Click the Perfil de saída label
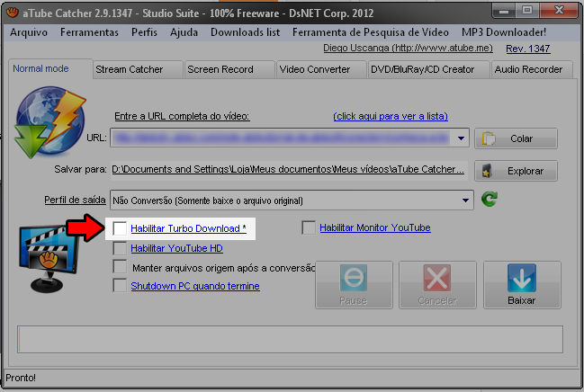Screen dimensions: 584x392 [75, 200]
